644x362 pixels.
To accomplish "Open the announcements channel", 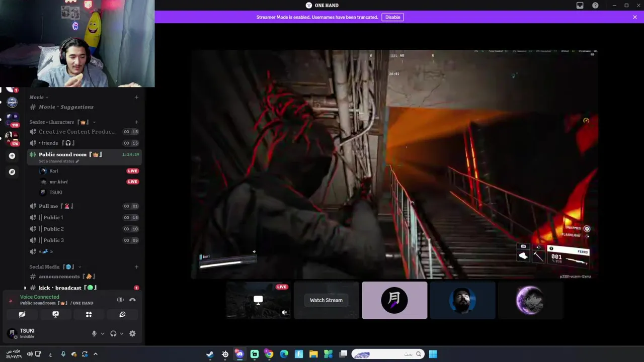I will [84, 277].
